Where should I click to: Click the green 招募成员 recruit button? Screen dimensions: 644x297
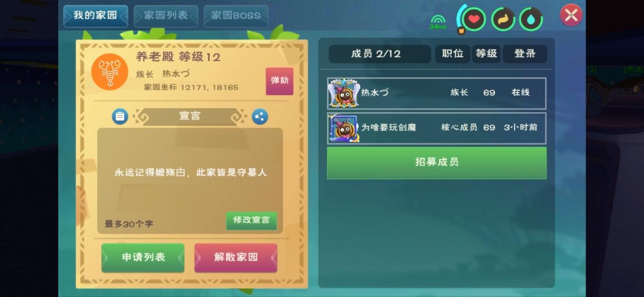tap(436, 162)
